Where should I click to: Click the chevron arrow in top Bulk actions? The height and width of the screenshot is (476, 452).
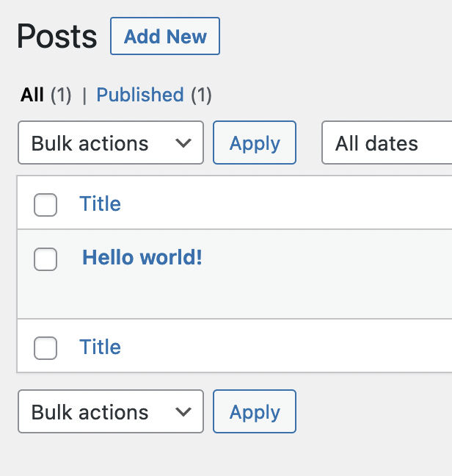[183, 143]
